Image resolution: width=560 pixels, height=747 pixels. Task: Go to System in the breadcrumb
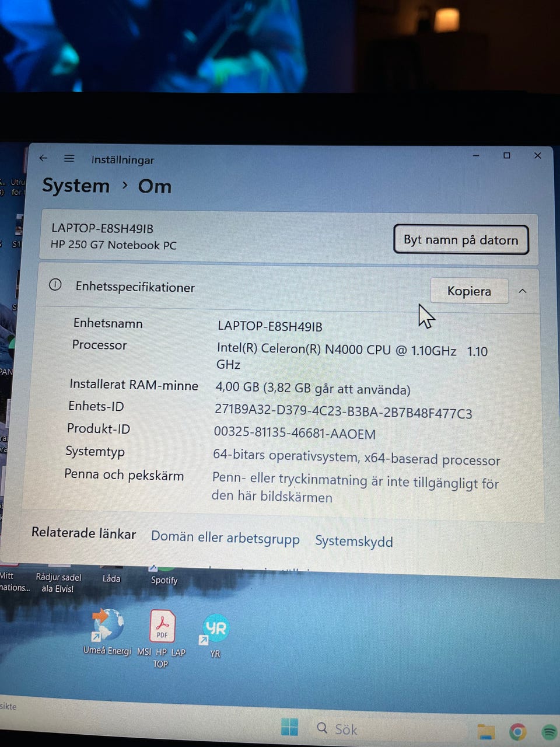[76, 186]
